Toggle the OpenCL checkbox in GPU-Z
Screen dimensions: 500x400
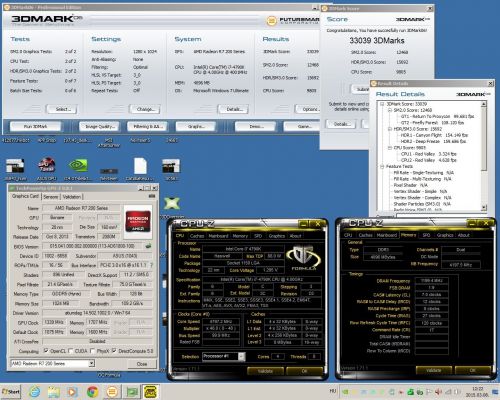[46, 351]
